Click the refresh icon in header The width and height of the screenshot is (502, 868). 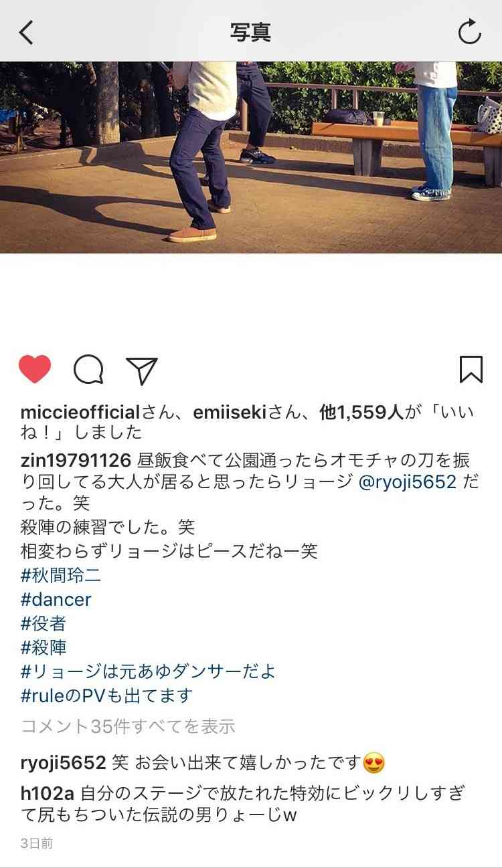point(469,31)
